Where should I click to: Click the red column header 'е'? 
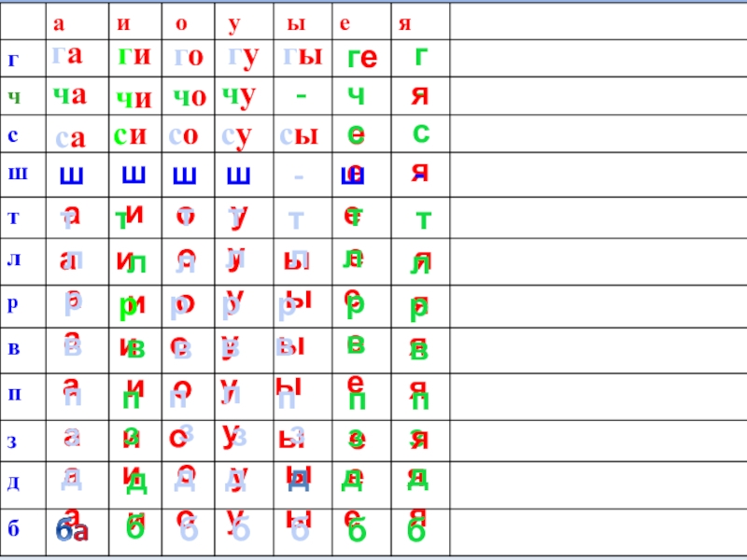pyautogui.click(x=345, y=23)
